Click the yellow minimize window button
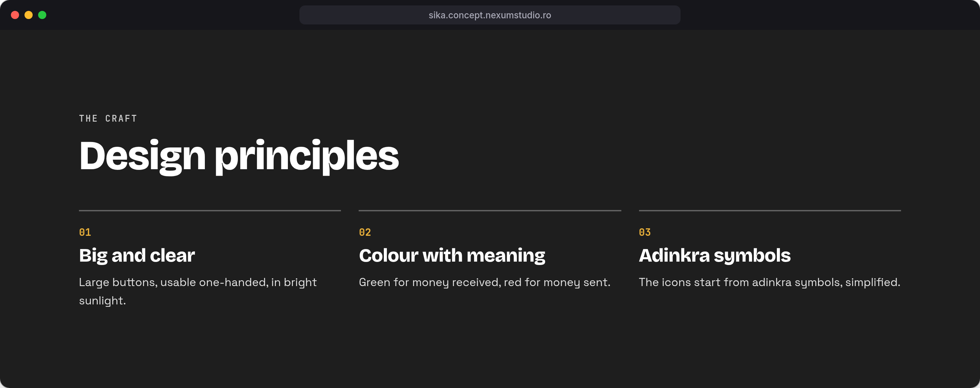Screen dimensions: 980x388 [29, 15]
